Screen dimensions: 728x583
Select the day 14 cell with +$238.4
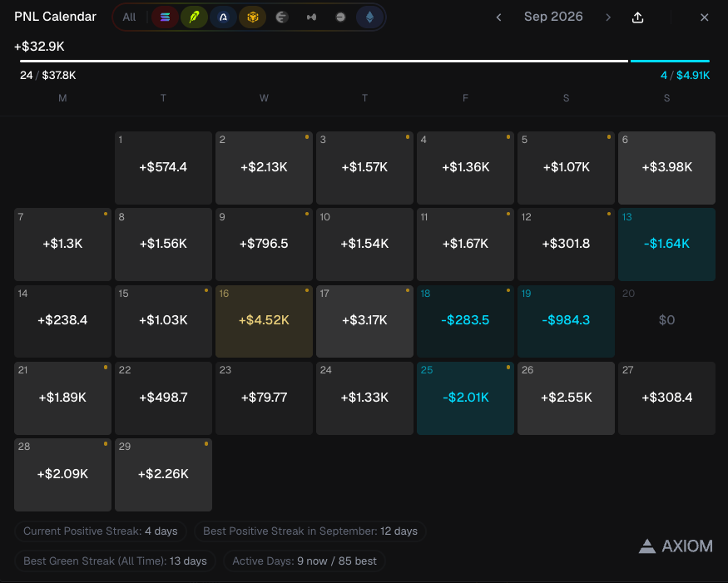(62, 321)
